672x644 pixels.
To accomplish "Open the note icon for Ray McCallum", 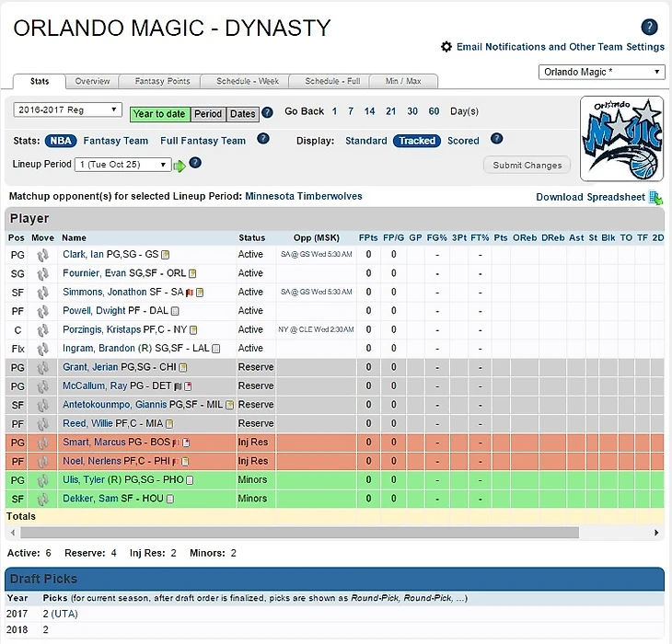I will [188, 386].
